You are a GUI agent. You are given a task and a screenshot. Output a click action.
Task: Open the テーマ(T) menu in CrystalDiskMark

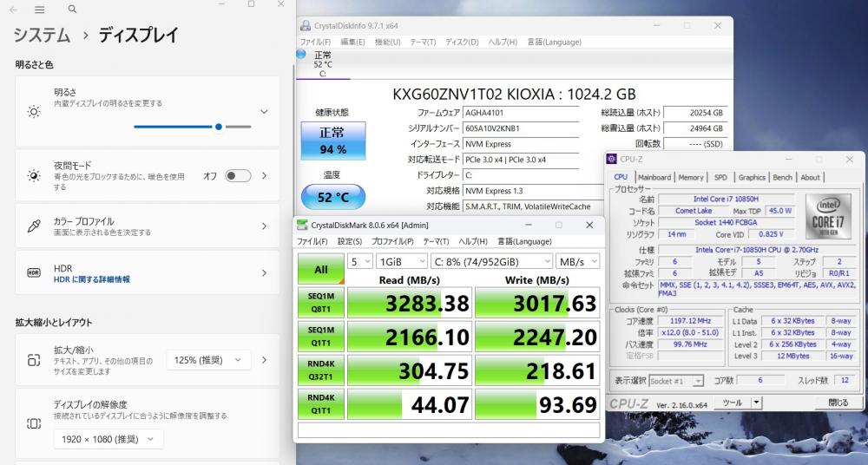423,241
